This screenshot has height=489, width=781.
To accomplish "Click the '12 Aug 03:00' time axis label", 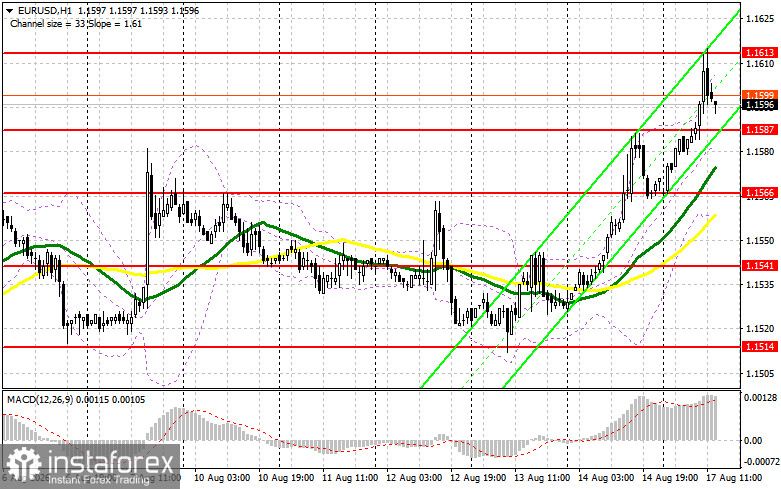I will pyautogui.click(x=414, y=478).
